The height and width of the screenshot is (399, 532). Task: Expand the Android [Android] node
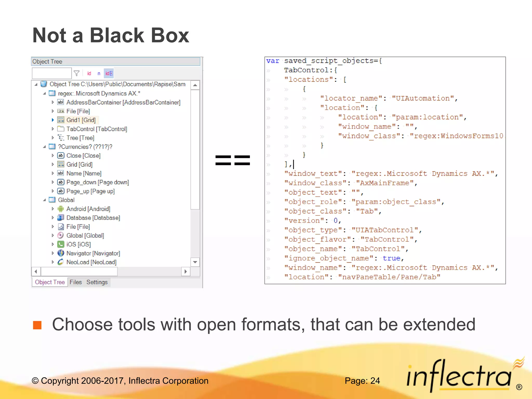(x=53, y=209)
